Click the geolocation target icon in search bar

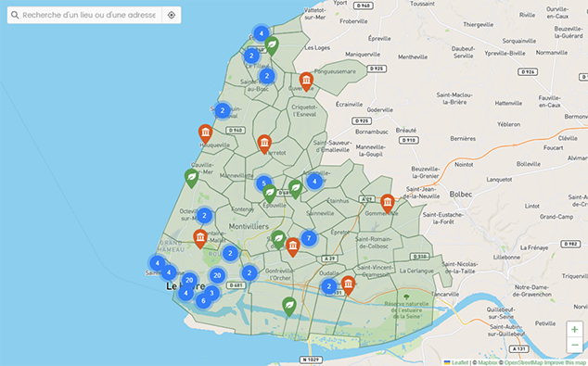click(172, 15)
